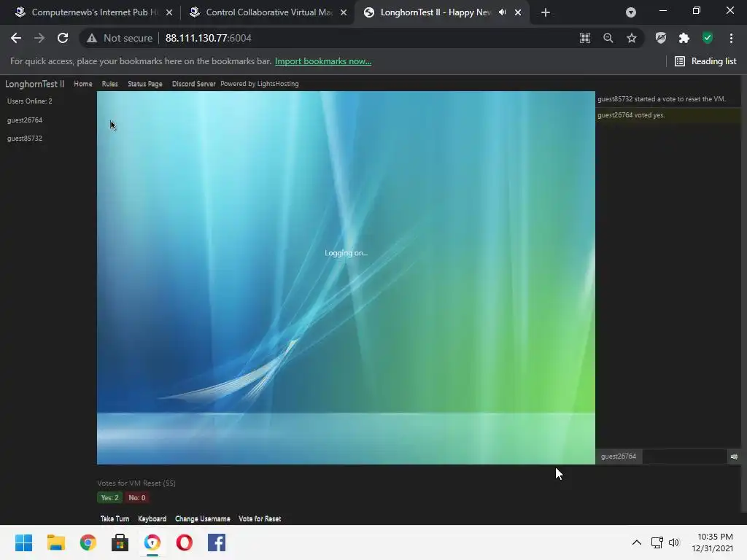Click the forward navigation arrow
Image resolution: width=747 pixels, height=560 pixels.
pyautogui.click(x=39, y=38)
